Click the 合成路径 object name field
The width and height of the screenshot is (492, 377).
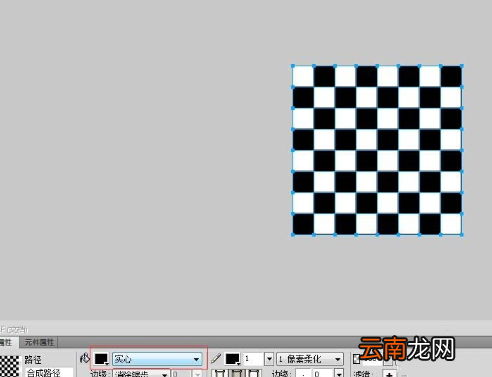point(49,373)
